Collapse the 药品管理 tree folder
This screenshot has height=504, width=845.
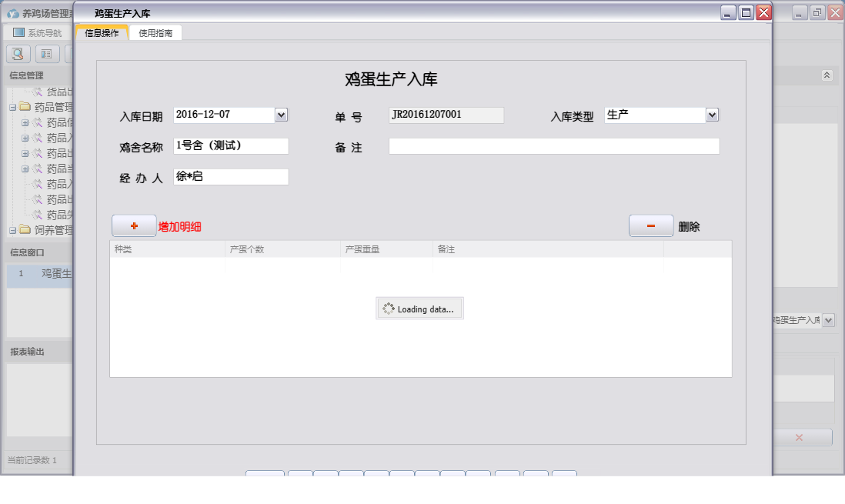(13, 107)
